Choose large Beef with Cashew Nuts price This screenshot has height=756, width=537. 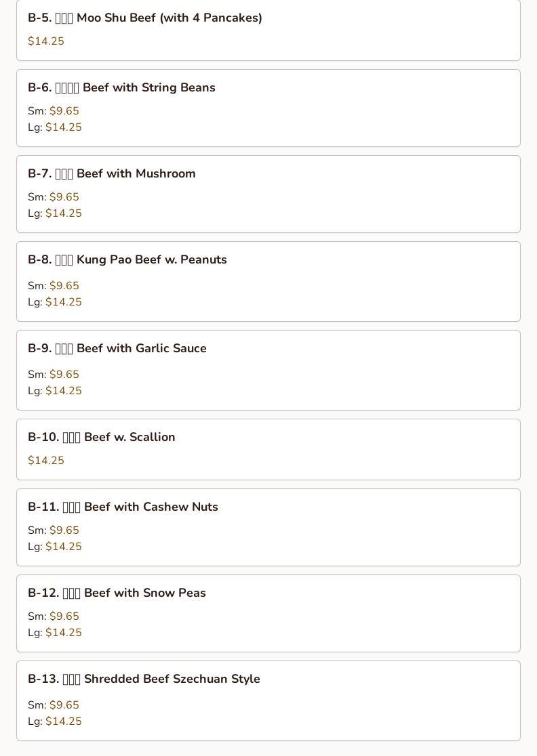(63, 547)
